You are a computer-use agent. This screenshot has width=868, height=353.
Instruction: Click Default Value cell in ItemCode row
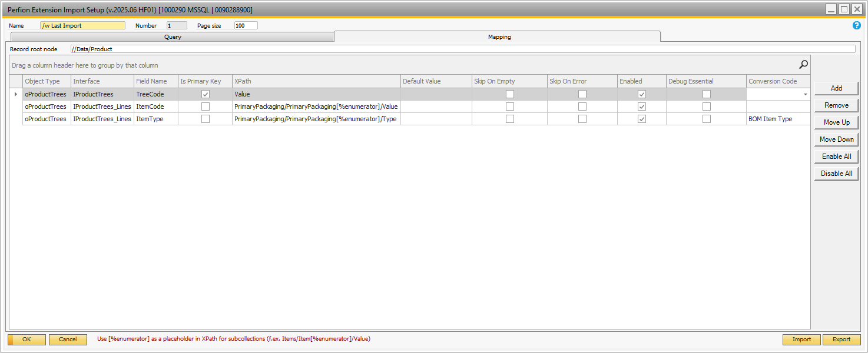(436, 106)
